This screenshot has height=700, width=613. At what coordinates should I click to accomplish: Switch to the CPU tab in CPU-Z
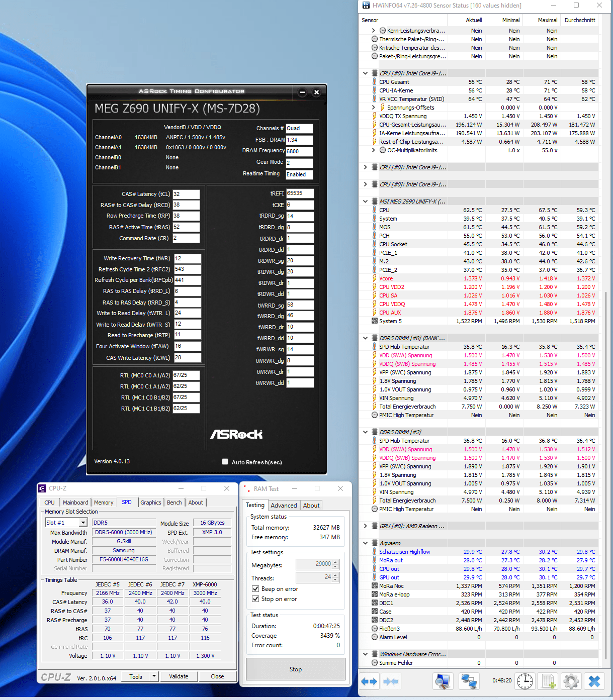point(50,503)
